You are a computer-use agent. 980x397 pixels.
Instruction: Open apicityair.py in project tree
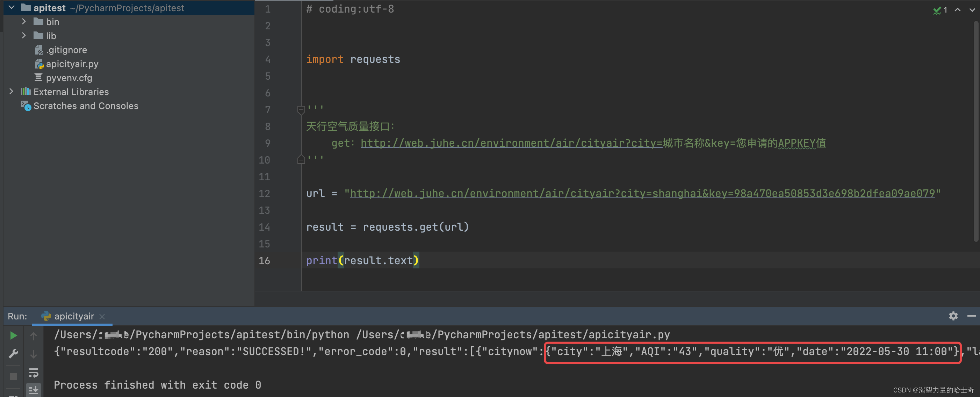66,64
